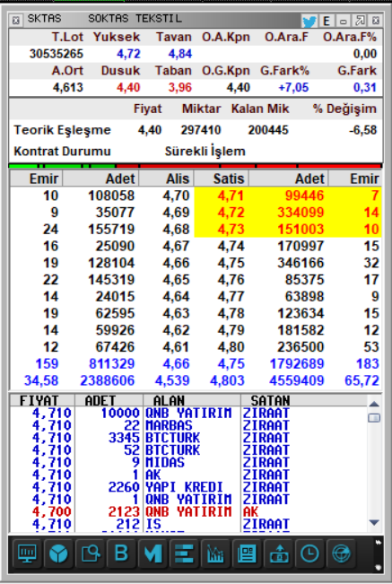Click the MARBAS buyer trade row
This screenshot has width=392, height=584.
(188, 425)
